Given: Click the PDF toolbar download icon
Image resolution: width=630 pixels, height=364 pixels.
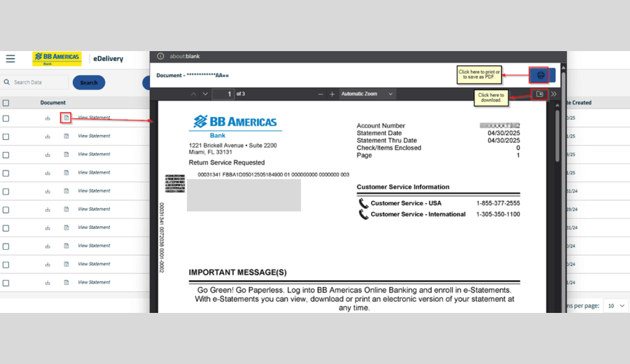Looking at the screenshot, I should point(539,94).
